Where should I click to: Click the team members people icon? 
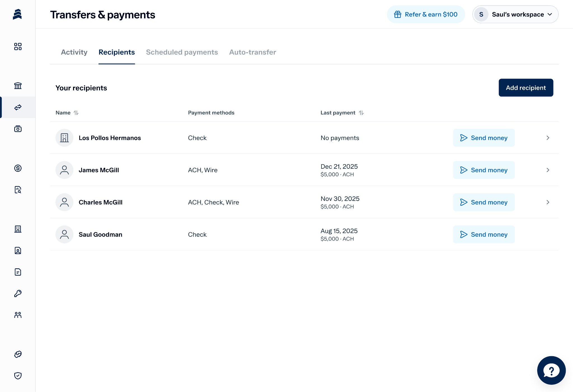click(x=18, y=315)
